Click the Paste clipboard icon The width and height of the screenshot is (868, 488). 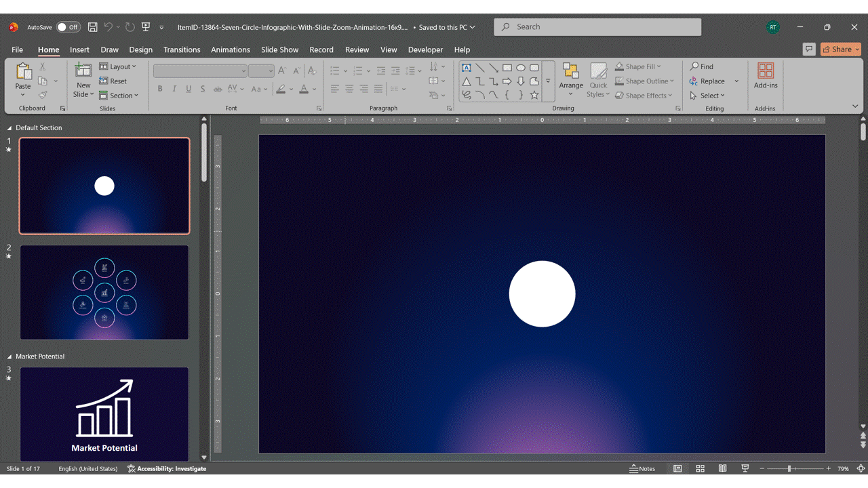(23, 72)
